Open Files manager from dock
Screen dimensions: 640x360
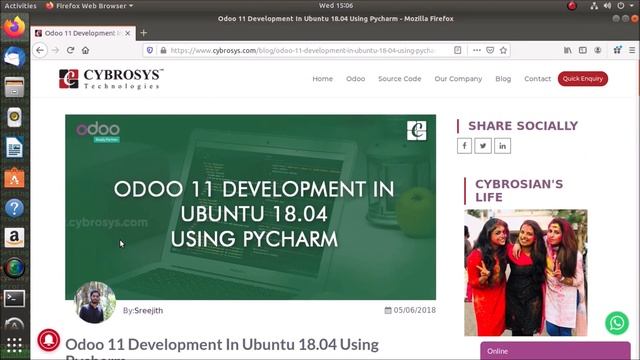[x=14, y=87]
